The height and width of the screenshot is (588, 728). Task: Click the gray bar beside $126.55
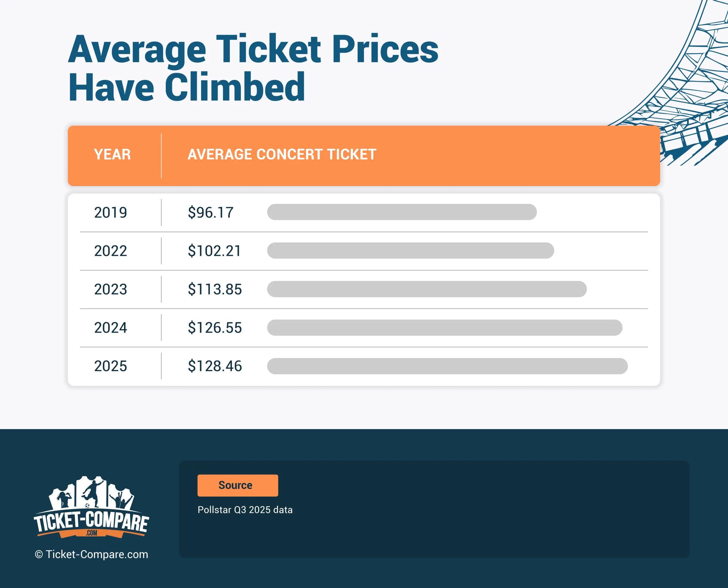click(444, 327)
